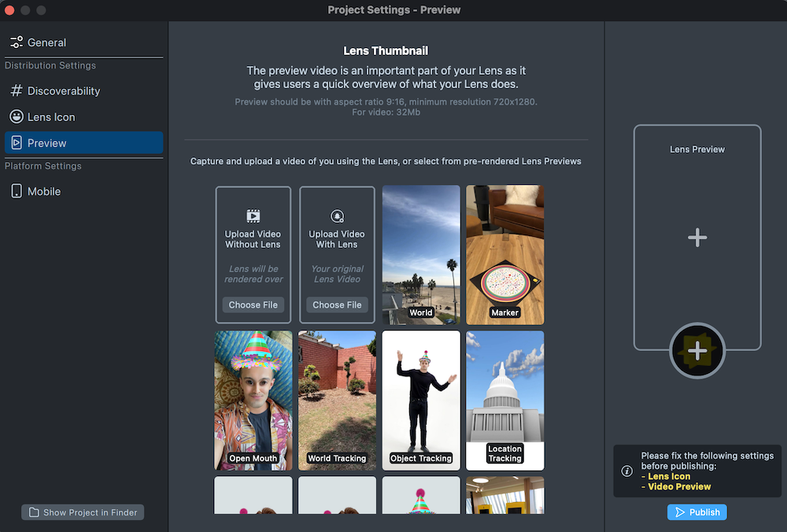Click the Upload Video With Lens icon
The width and height of the screenshot is (787, 532).
337,216
